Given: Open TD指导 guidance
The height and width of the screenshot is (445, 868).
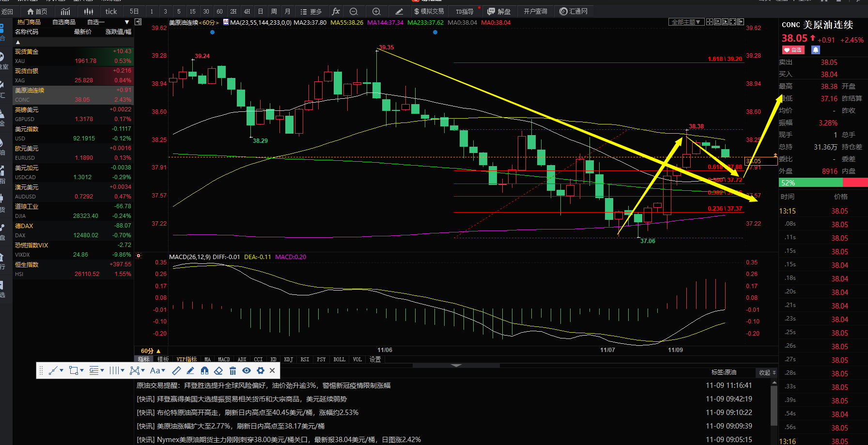Looking at the screenshot, I should point(465,11).
